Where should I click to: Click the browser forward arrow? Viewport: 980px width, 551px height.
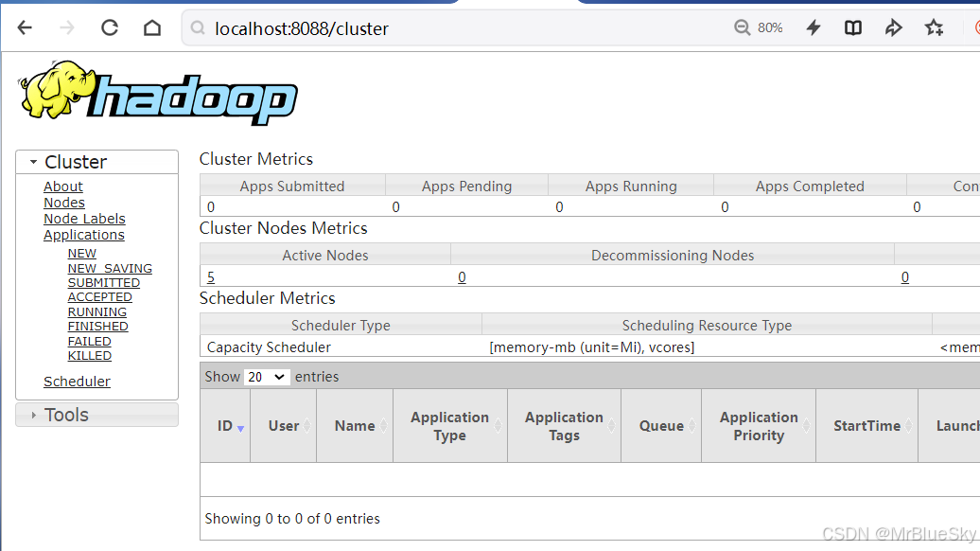[x=67, y=27]
